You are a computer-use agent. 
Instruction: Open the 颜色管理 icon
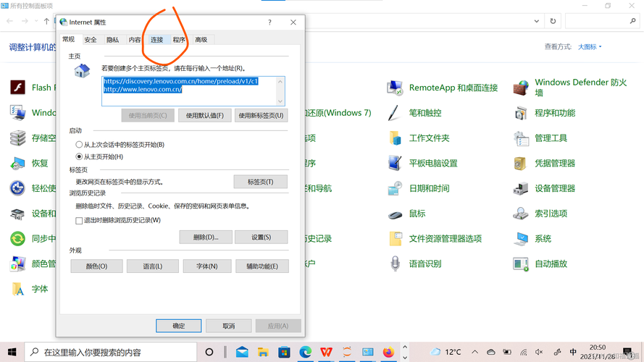point(17,264)
